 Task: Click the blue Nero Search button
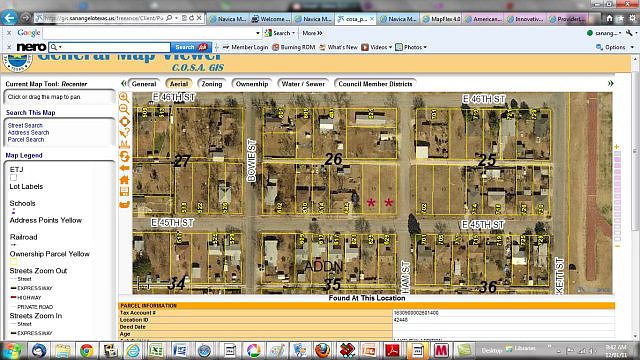[191, 47]
